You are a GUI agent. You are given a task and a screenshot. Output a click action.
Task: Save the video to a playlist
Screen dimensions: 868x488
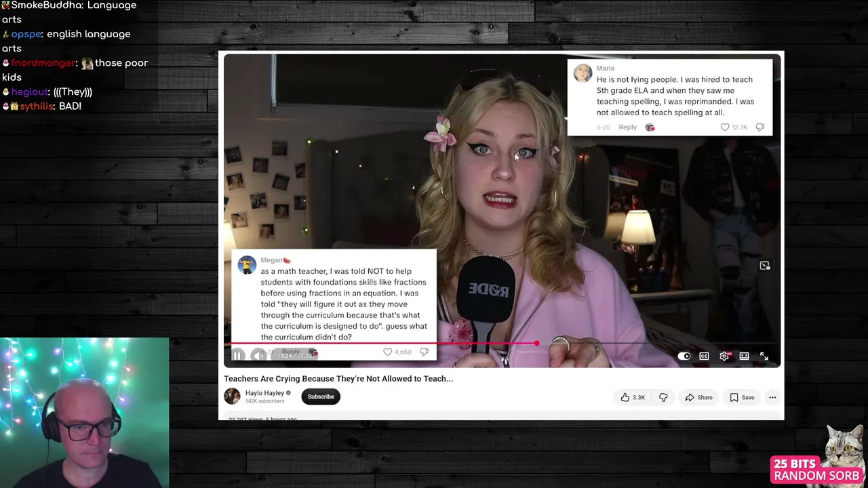[742, 397]
